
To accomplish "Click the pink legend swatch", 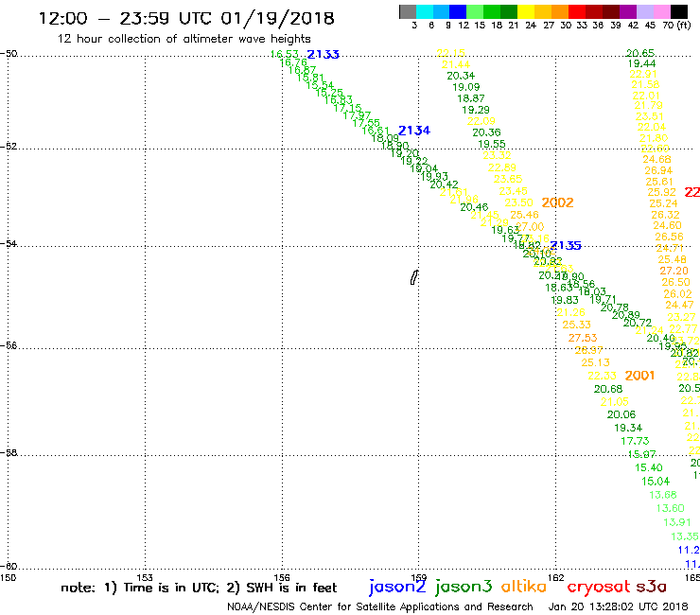I will tap(662, 11).
